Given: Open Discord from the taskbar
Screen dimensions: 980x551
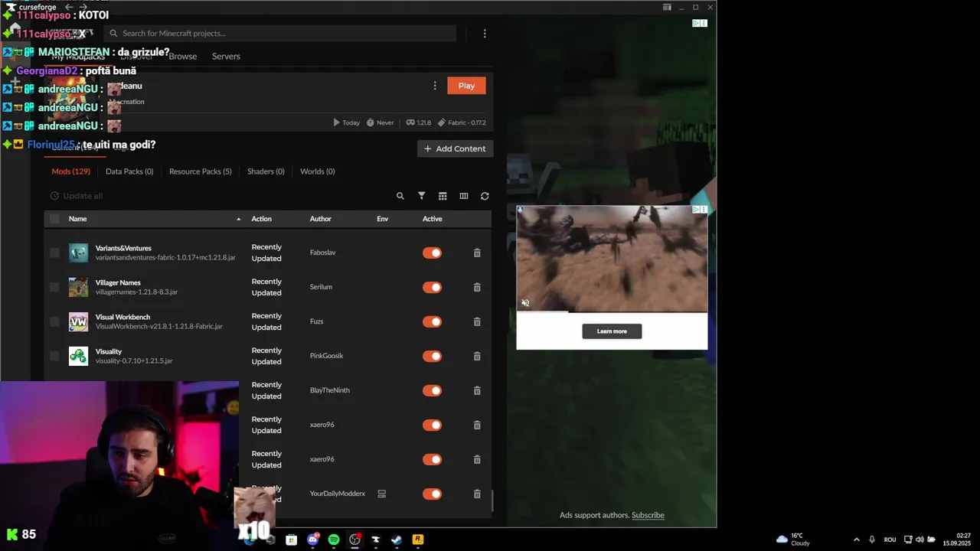Looking at the screenshot, I should coord(312,540).
